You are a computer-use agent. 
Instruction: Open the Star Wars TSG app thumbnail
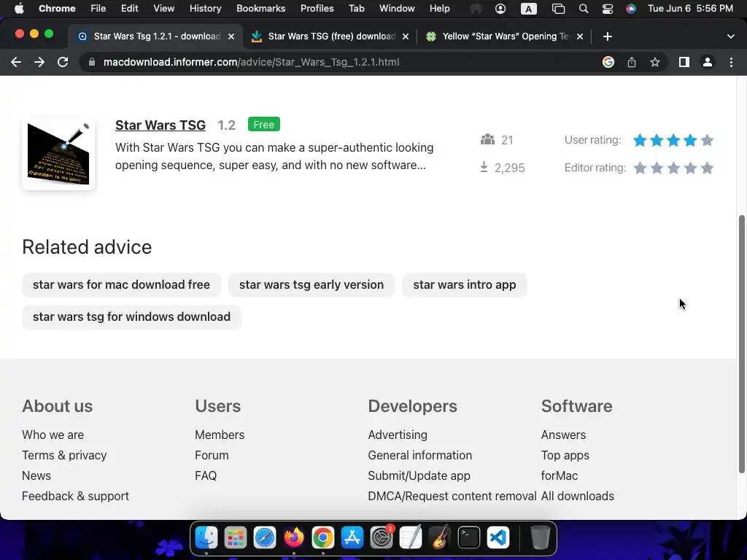58,153
